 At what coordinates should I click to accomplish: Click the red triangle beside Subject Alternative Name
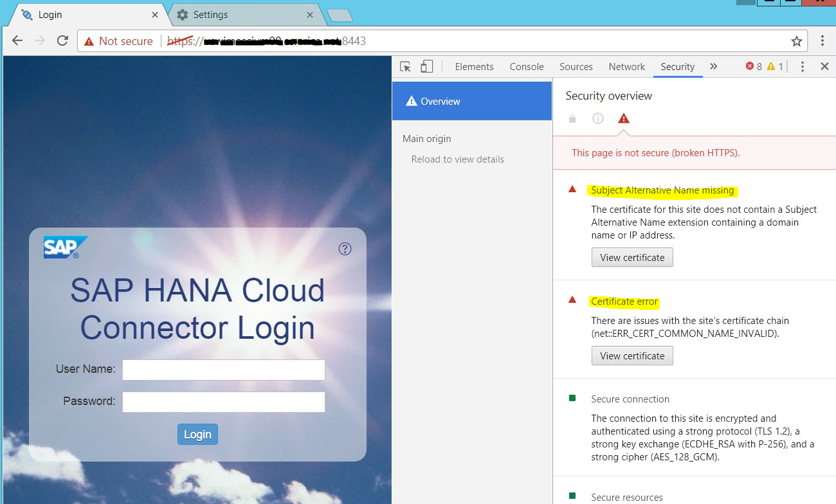[572, 189]
